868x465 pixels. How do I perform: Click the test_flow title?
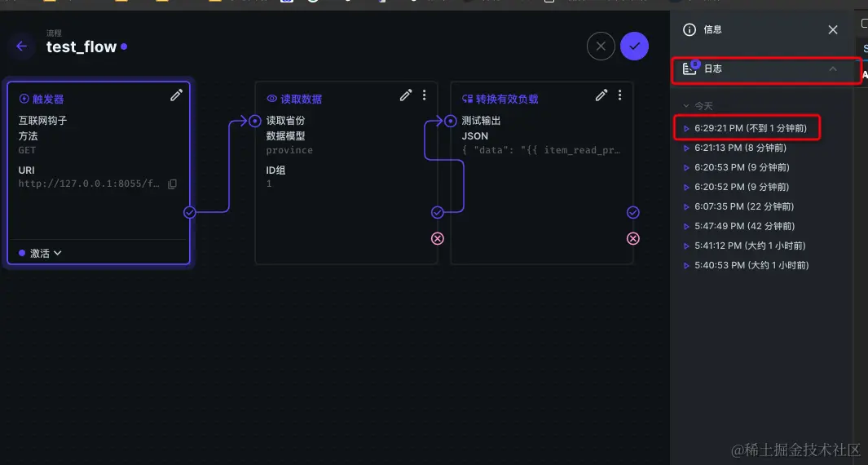coord(82,47)
